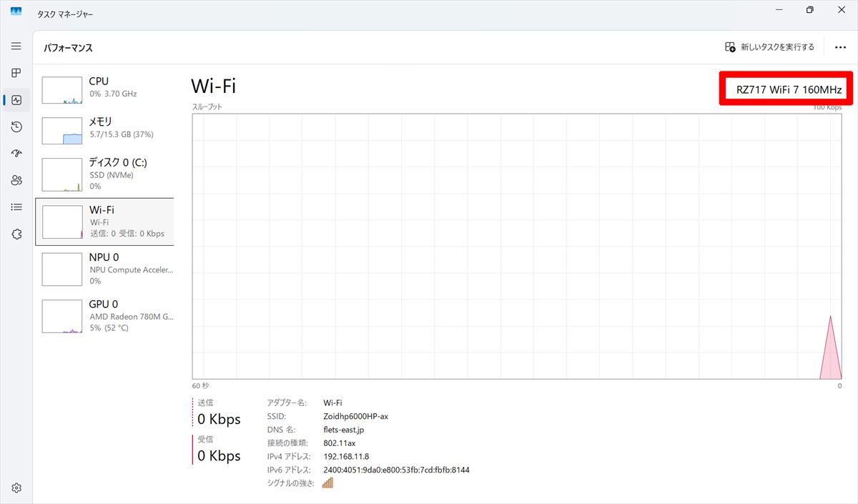Open App history from sidebar
Image resolution: width=858 pixels, height=504 pixels.
tap(16, 127)
